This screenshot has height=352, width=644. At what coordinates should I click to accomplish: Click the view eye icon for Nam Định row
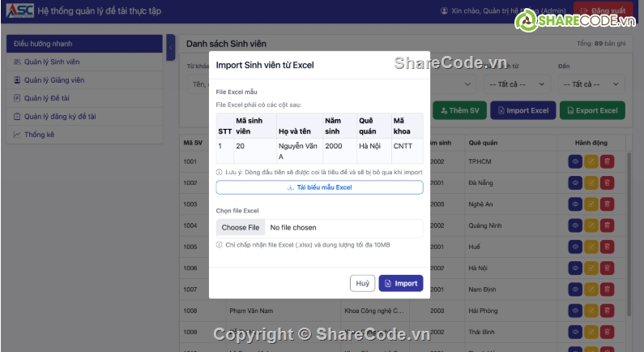[x=576, y=289]
